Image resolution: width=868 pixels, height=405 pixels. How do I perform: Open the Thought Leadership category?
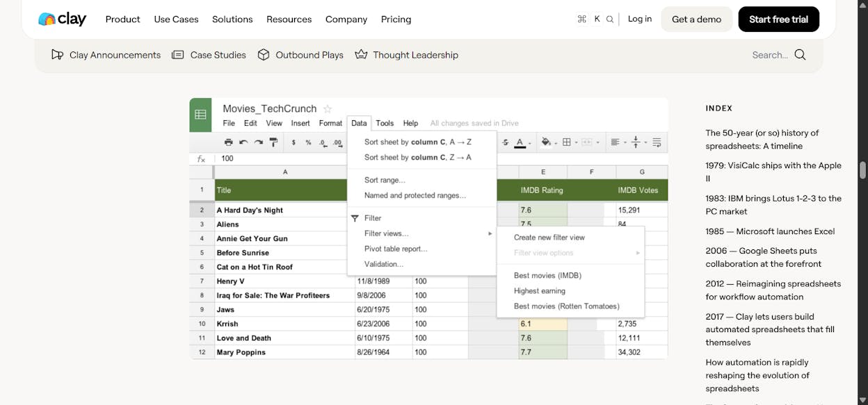[x=406, y=55]
